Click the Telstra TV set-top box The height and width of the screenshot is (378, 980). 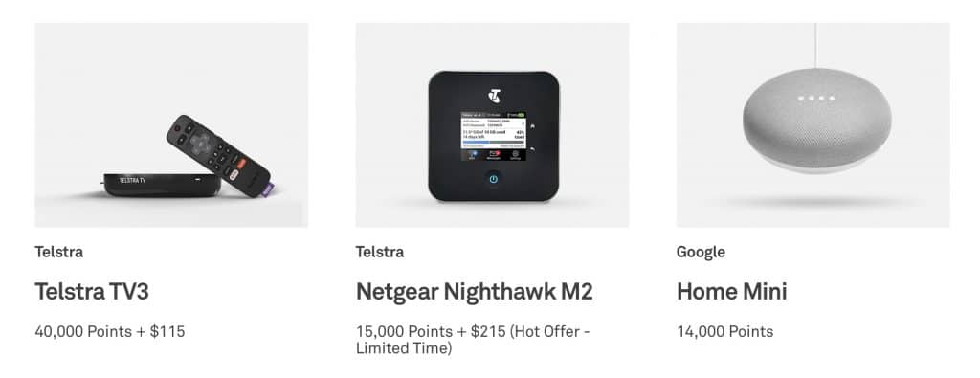[161, 185]
